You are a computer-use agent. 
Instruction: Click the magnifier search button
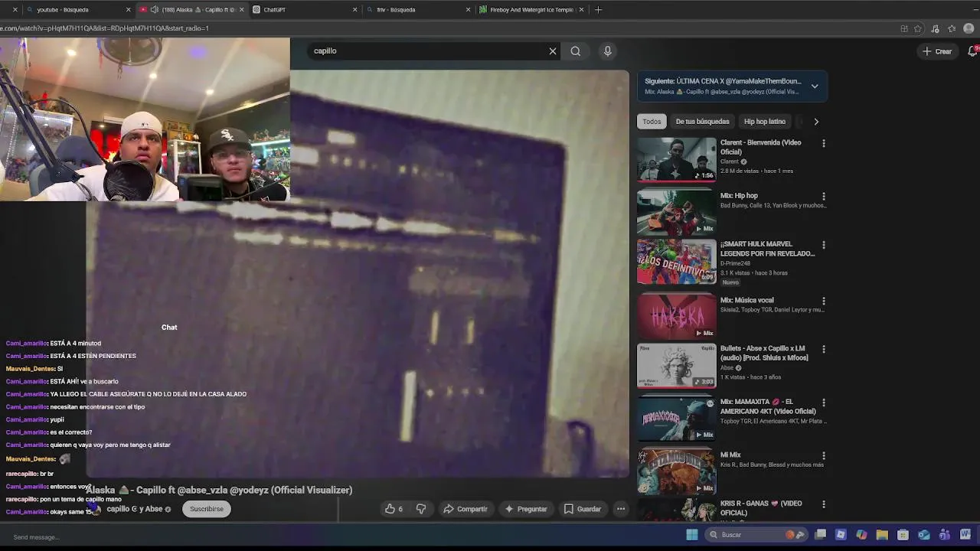pyautogui.click(x=575, y=51)
